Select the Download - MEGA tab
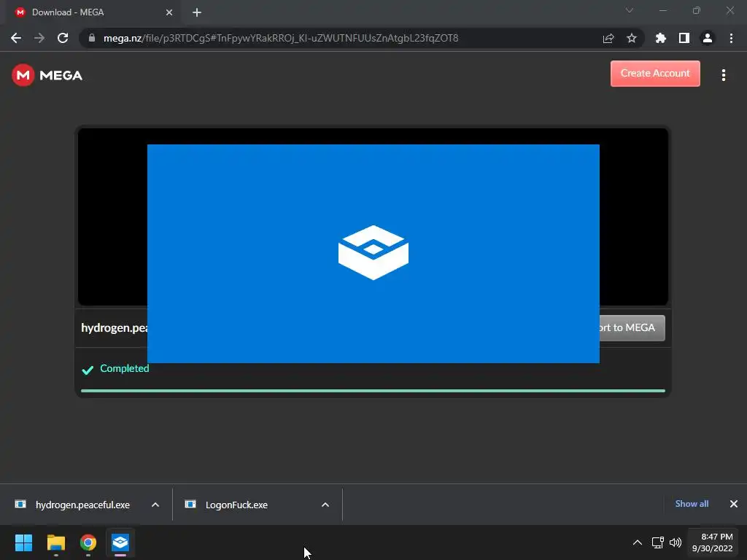 93,12
